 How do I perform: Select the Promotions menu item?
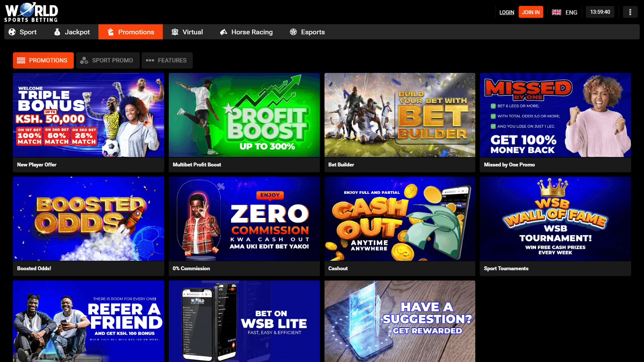coord(131,32)
